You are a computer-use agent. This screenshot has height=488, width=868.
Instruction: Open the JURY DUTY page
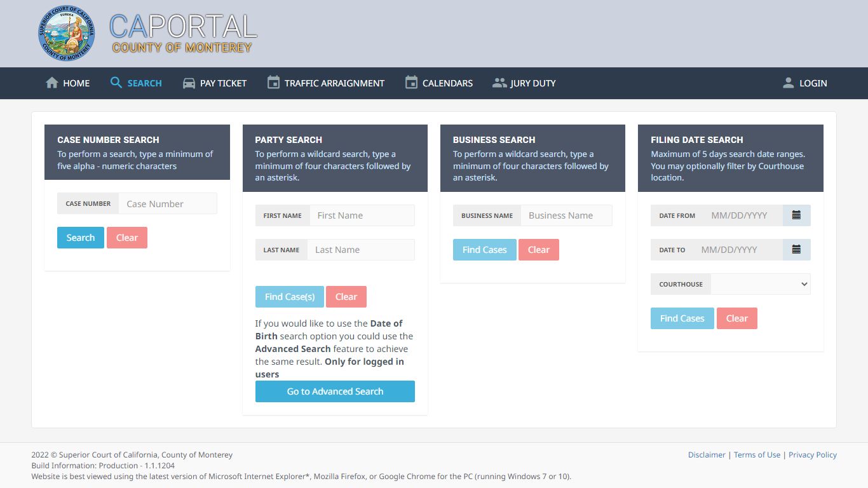pos(524,83)
